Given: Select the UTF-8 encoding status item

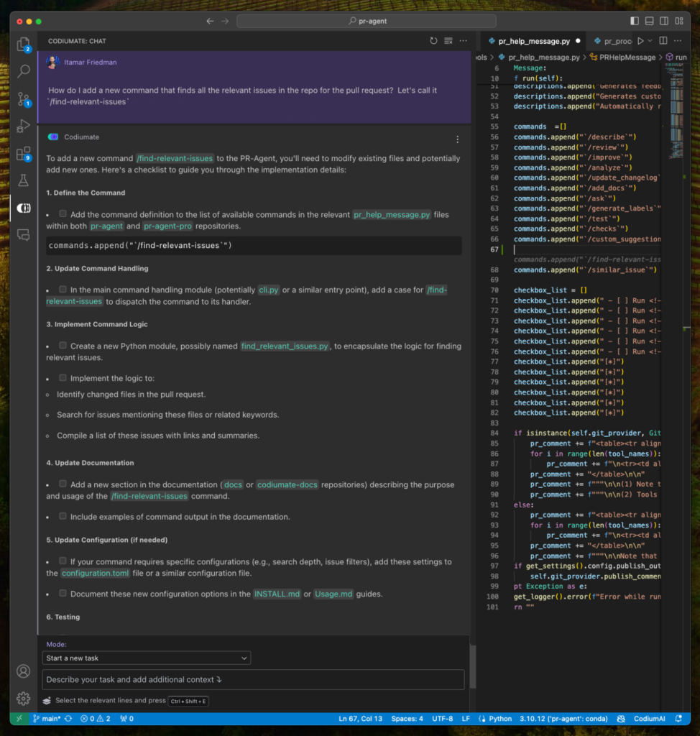Looking at the screenshot, I should coord(442,719).
